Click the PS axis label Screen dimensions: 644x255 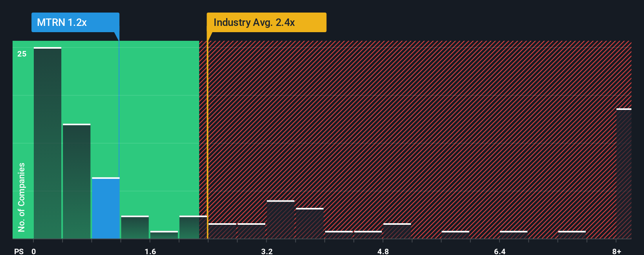coord(19,251)
